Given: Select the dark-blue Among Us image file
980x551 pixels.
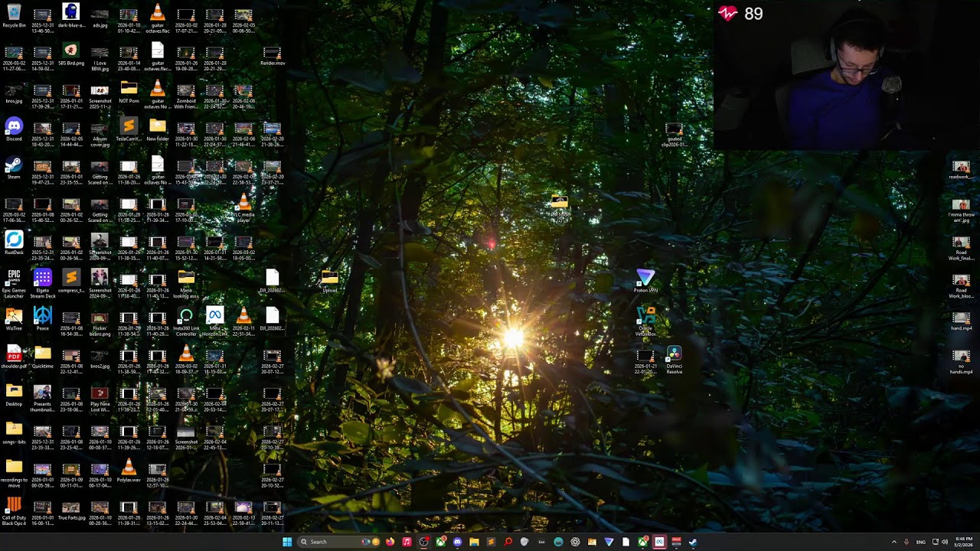Looking at the screenshot, I should [x=70, y=16].
